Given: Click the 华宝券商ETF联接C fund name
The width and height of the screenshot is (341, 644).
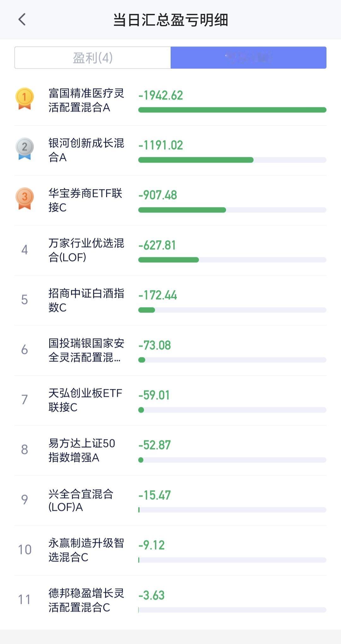Looking at the screenshot, I should (x=85, y=200).
